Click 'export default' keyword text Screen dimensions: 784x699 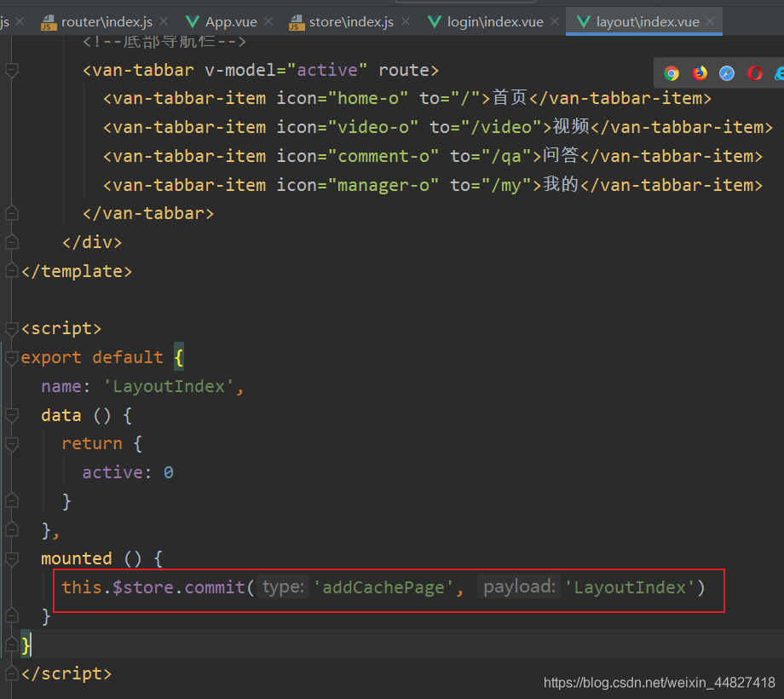(92, 357)
